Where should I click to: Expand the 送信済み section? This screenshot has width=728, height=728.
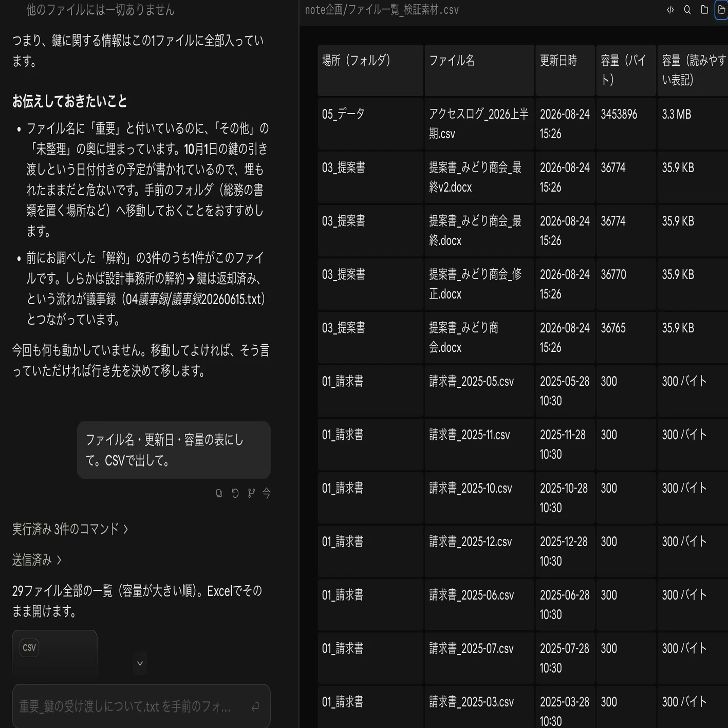click(36, 559)
